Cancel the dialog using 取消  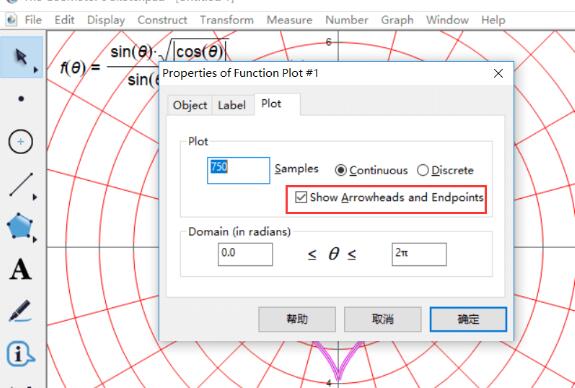coord(382,319)
